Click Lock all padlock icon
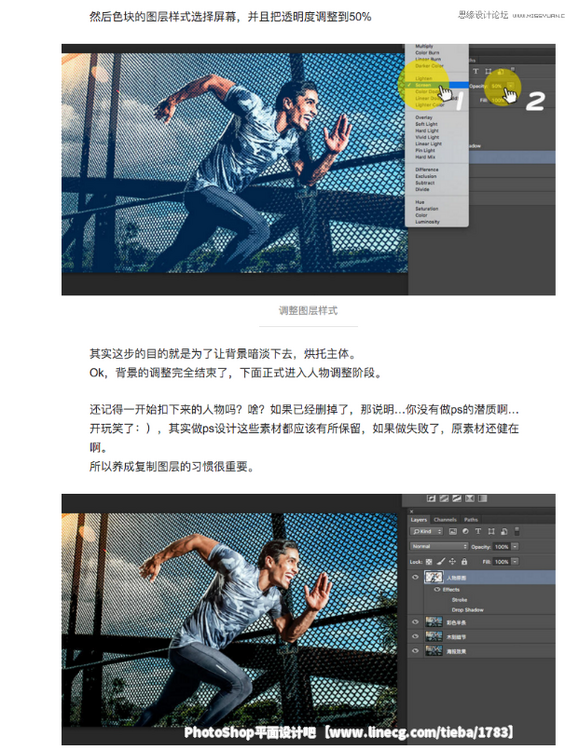 464,562
